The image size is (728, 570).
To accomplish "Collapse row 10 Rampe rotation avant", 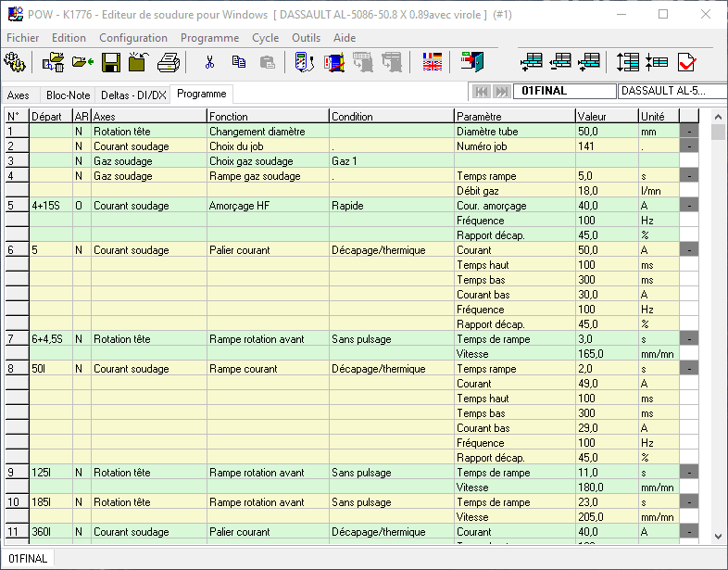I will coord(689,502).
